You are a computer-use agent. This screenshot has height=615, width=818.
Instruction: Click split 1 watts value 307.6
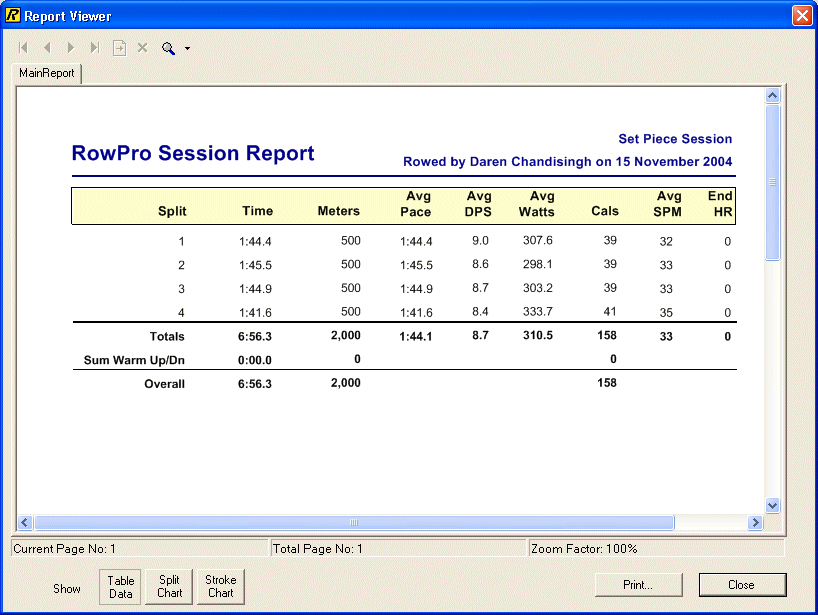[x=538, y=240]
